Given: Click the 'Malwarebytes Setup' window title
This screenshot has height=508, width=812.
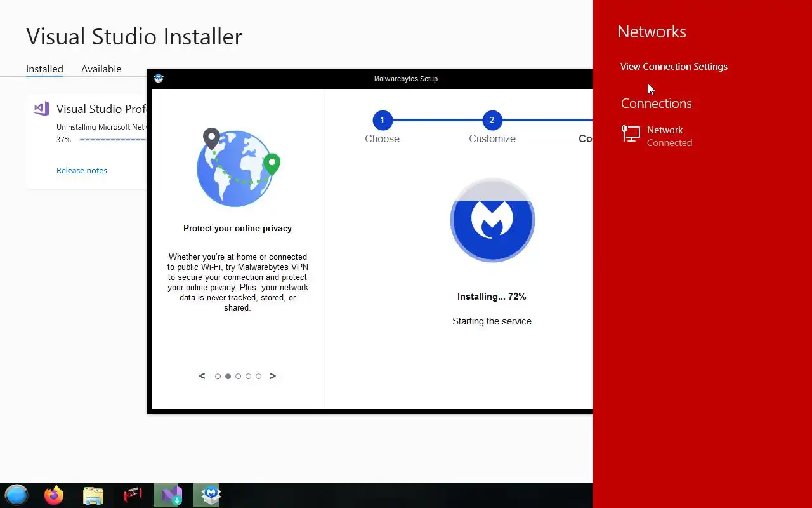Looking at the screenshot, I should click(406, 79).
